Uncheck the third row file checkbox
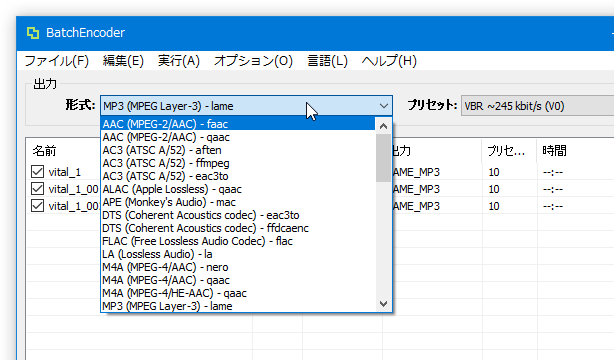This screenshot has height=360, width=614. coord(37,206)
